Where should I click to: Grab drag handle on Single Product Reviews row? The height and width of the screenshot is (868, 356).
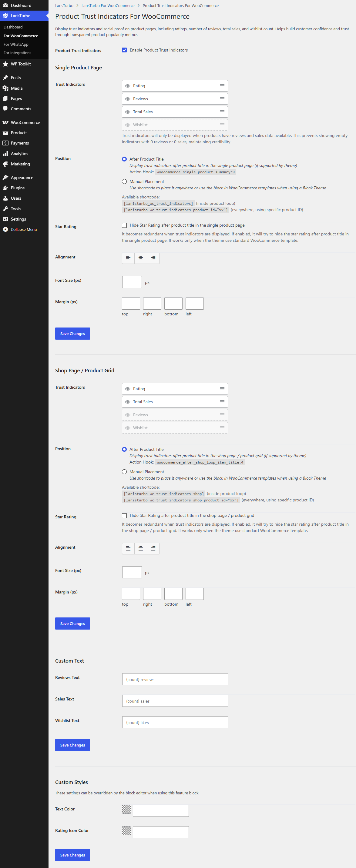(x=222, y=99)
